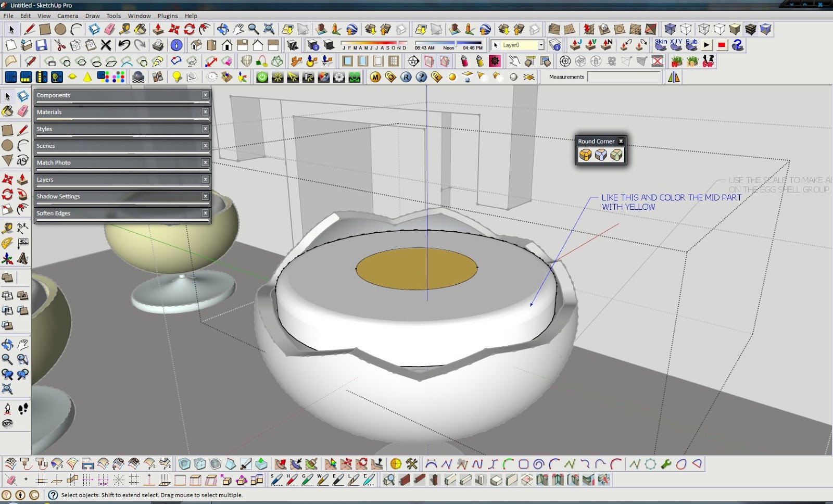Click the Bub plugin button
This screenshot has width=833, height=504.
pyautogui.click(x=691, y=45)
